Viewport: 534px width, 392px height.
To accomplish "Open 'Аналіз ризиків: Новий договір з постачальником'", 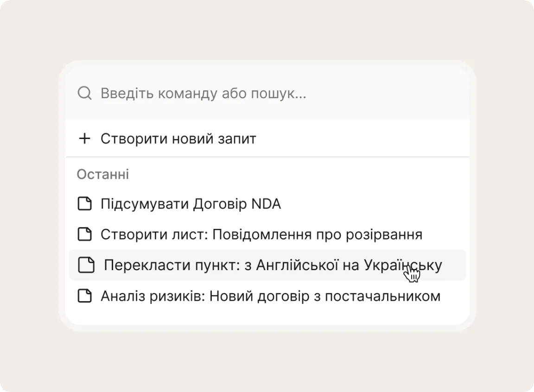I will tap(270, 296).
